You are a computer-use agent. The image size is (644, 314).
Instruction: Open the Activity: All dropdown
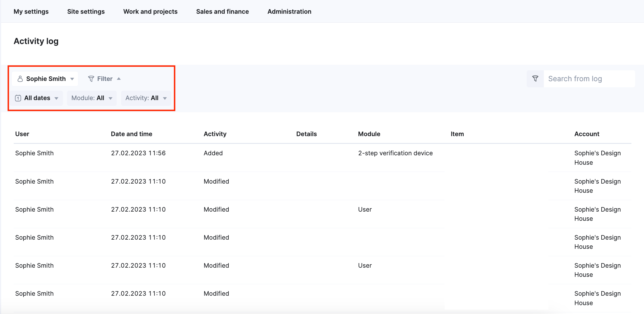click(146, 98)
